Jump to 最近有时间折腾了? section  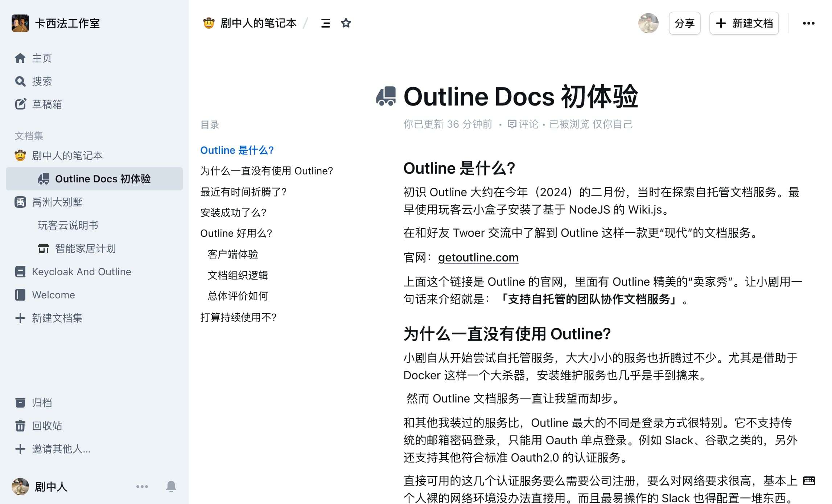click(243, 192)
